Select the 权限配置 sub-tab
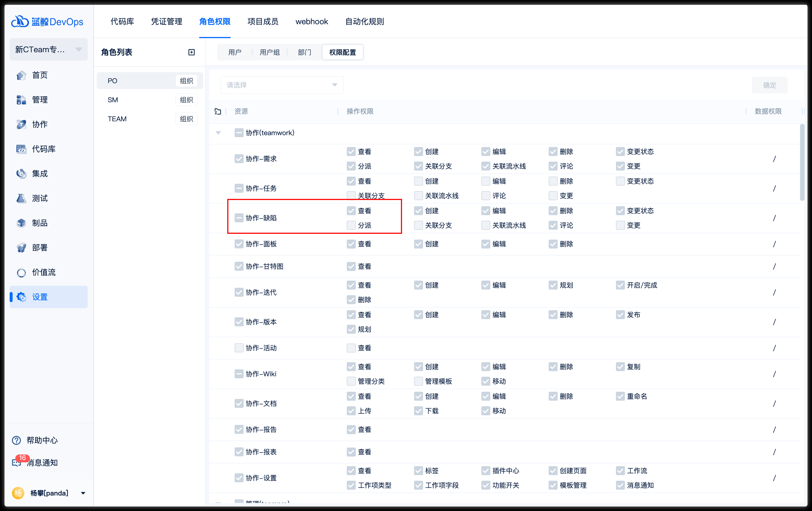 pyautogui.click(x=343, y=52)
